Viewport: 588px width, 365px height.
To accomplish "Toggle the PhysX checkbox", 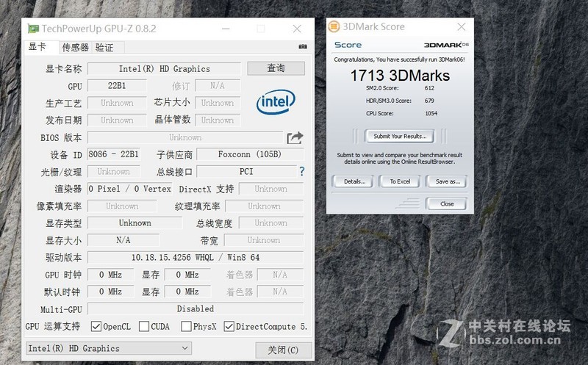I will [x=187, y=327].
